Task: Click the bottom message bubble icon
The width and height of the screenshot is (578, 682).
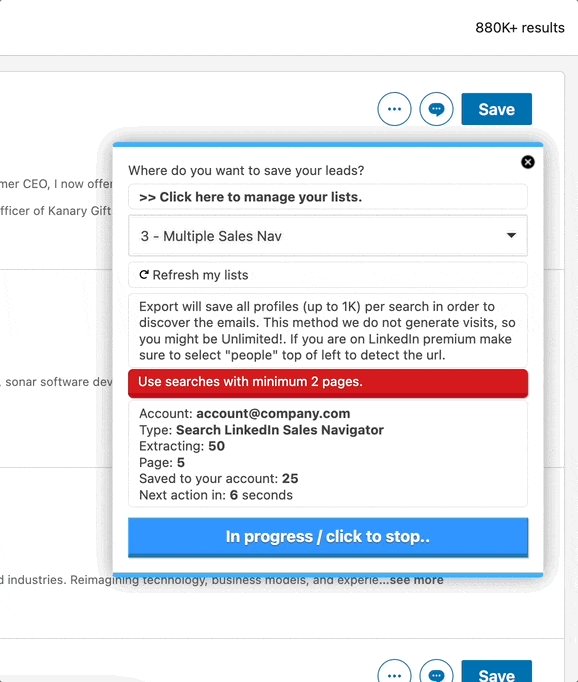Action: pos(436,672)
